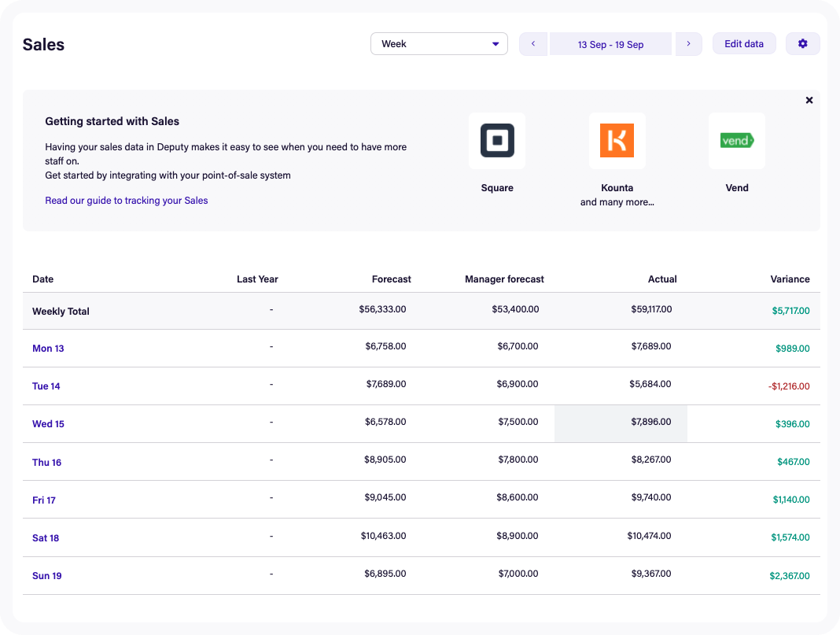Click the Variance column header
This screenshot has width=840, height=635.
[790, 279]
